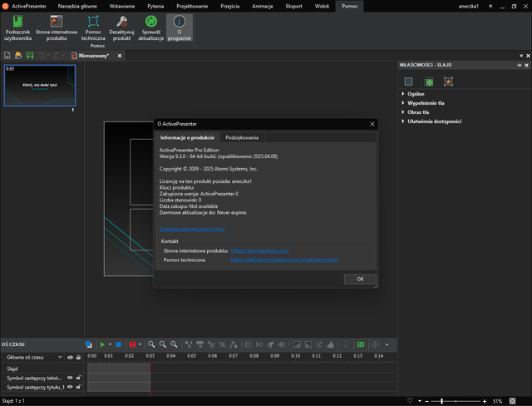Select the star animation properties icon
The width and height of the screenshot is (532, 406).
448,82
